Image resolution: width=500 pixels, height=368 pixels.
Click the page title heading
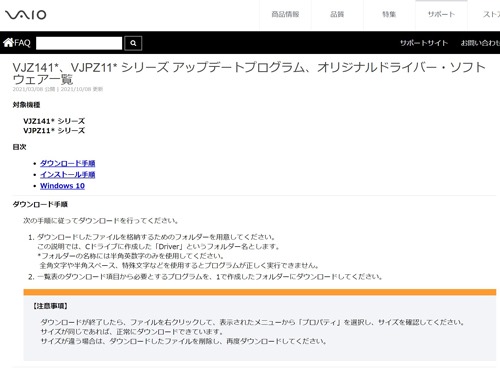point(249,73)
